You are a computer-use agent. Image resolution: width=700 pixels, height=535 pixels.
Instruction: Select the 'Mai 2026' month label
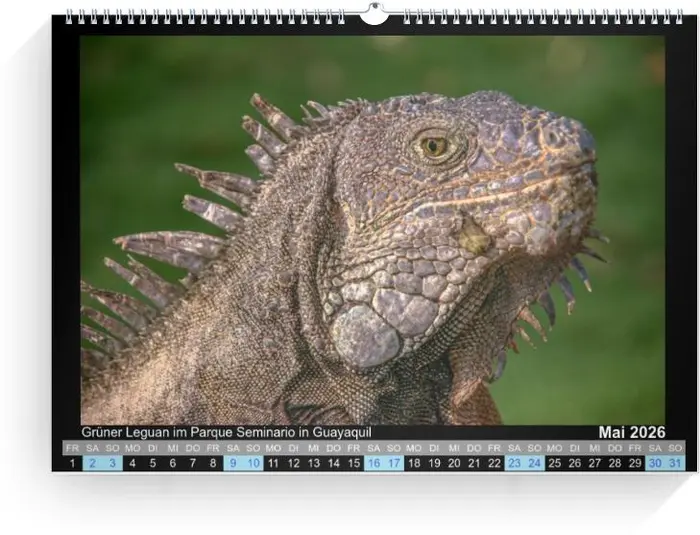631,432
